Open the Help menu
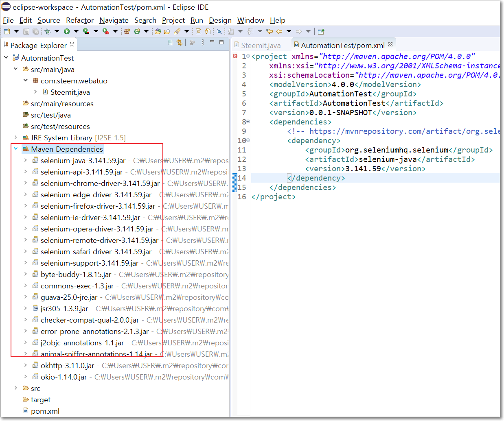This screenshot has width=504, height=421. click(x=278, y=20)
